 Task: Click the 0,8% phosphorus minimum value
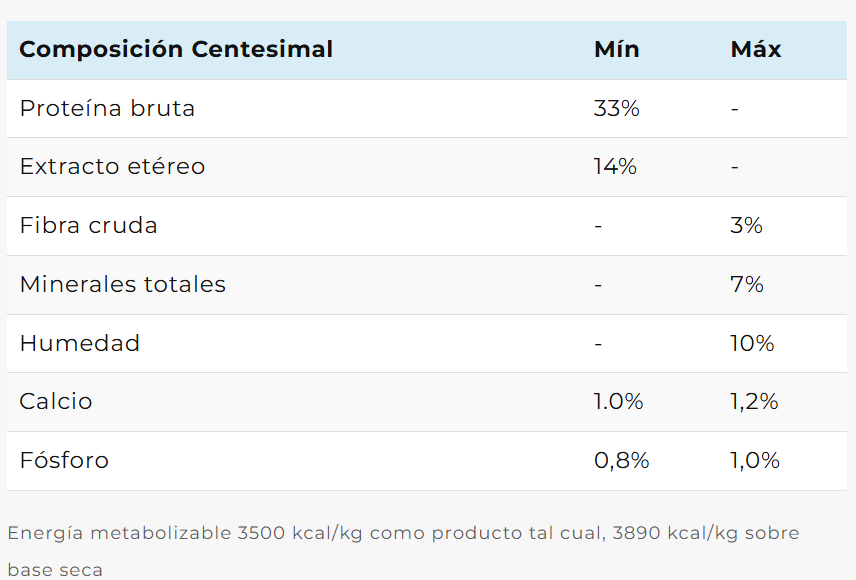pyautogui.click(x=621, y=460)
